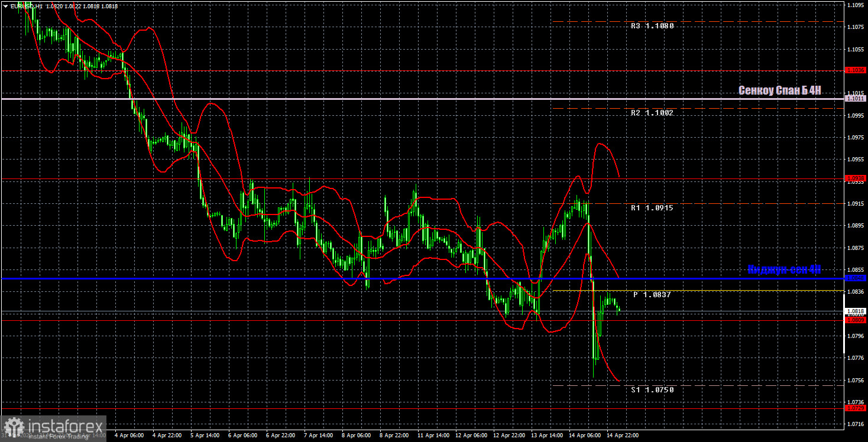Click the R3 1.1080 pivot label
This screenshot has height=442, width=868.
[652, 26]
